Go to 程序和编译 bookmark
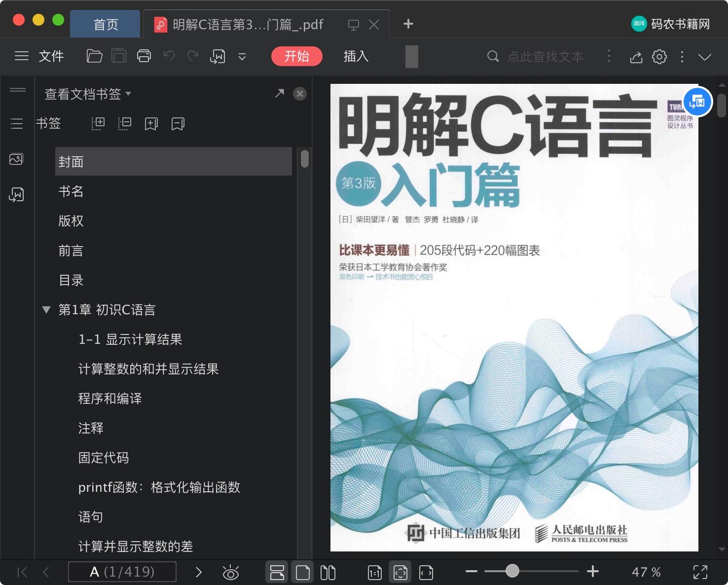Image resolution: width=728 pixels, height=585 pixels. pyautogui.click(x=110, y=399)
